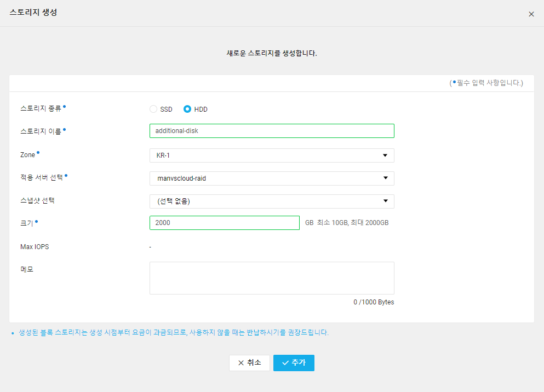This screenshot has width=544, height=392.
Task: Select the HDD storage type radio button
Action: click(x=187, y=109)
